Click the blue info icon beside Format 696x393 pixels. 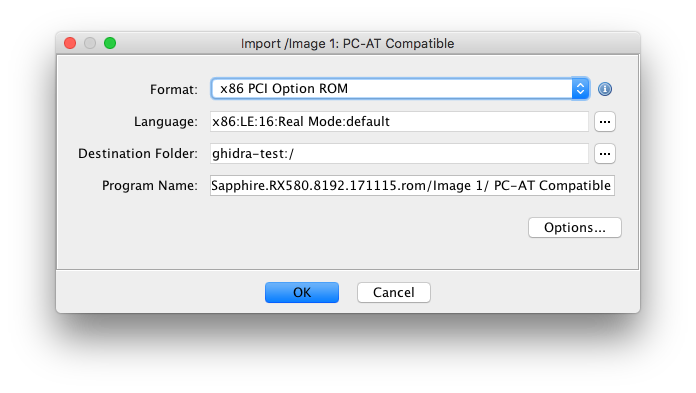coord(605,89)
